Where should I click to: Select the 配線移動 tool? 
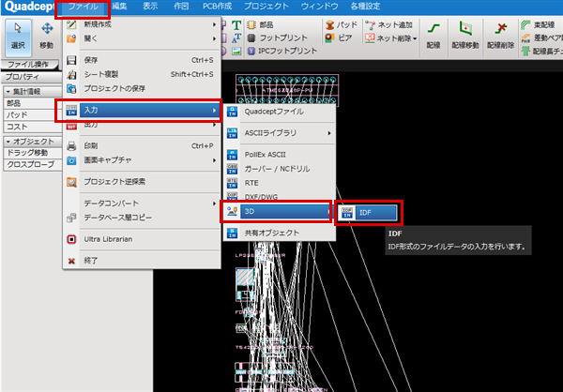click(465, 36)
